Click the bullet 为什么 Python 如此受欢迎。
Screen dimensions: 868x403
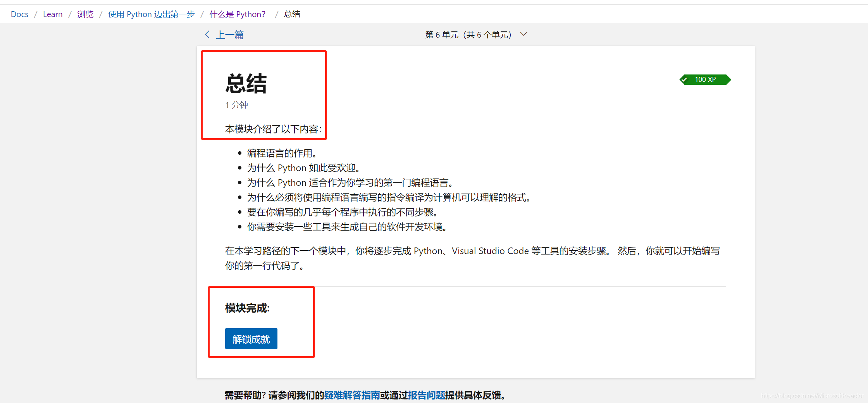pyautogui.click(x=304, y=168)
